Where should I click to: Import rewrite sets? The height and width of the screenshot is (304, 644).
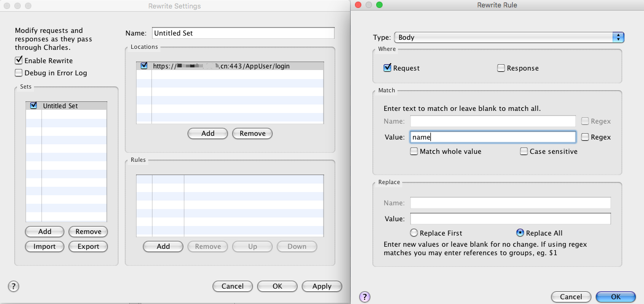pos(45,246)
